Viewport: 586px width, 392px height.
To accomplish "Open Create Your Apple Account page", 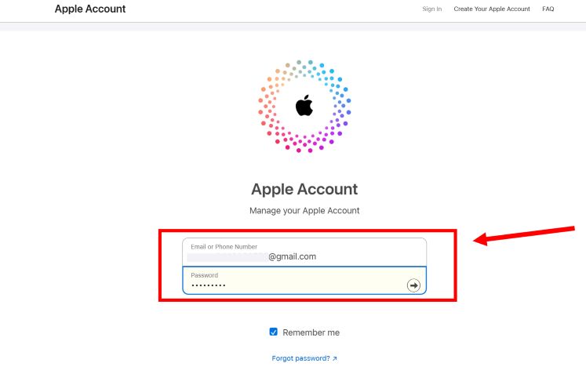I will coord(492,9).
